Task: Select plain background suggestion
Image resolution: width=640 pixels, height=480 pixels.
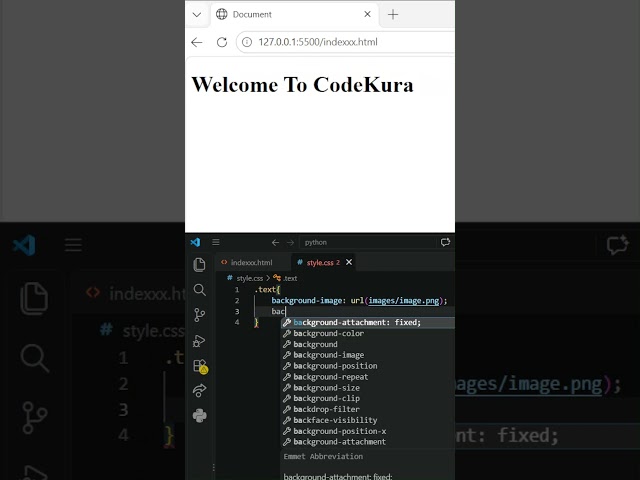Action: pyautogui.click(x=368, y=344)
